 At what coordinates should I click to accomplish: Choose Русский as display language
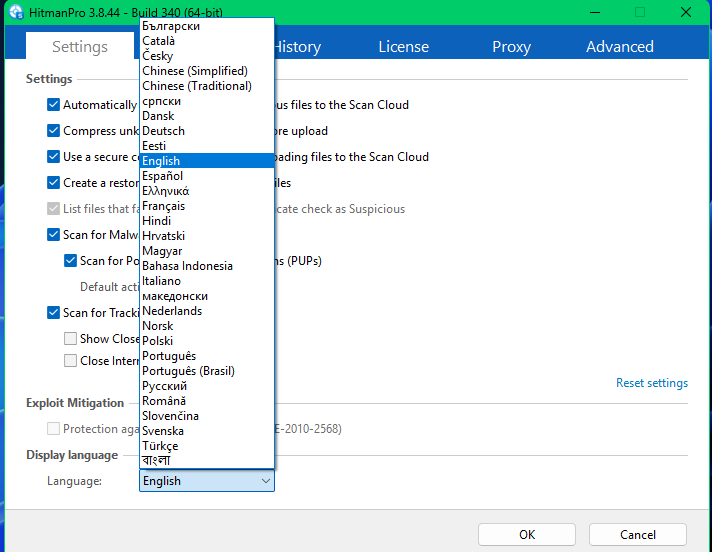[207, 385]
